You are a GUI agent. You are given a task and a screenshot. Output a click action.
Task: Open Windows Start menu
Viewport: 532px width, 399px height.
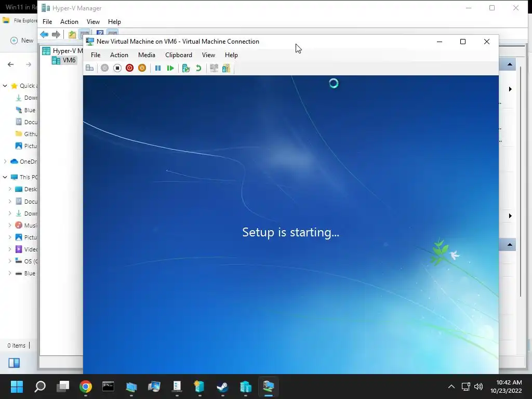[x=17, y=387]
